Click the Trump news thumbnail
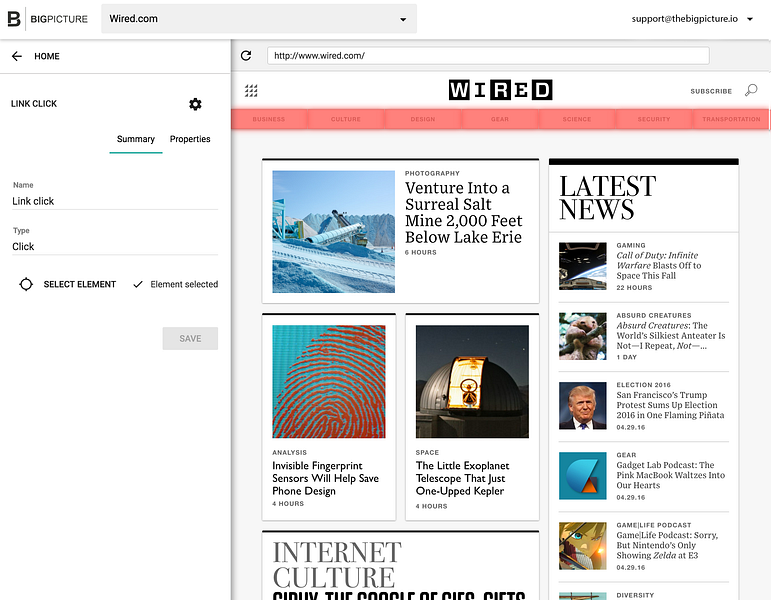Screen dimensions: 771x600 (x=583, y=406)
